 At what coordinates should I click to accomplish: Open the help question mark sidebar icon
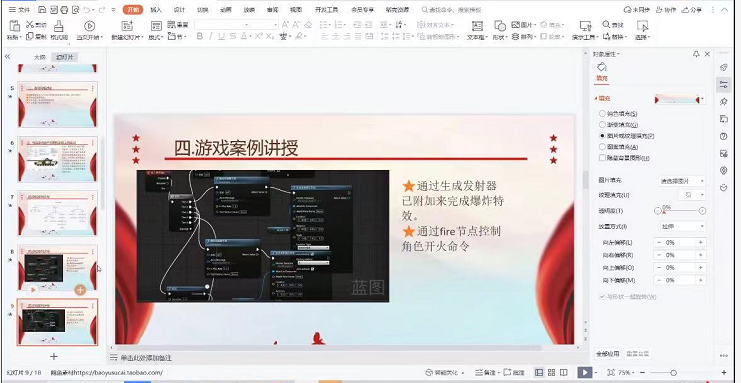coord(723,136)
